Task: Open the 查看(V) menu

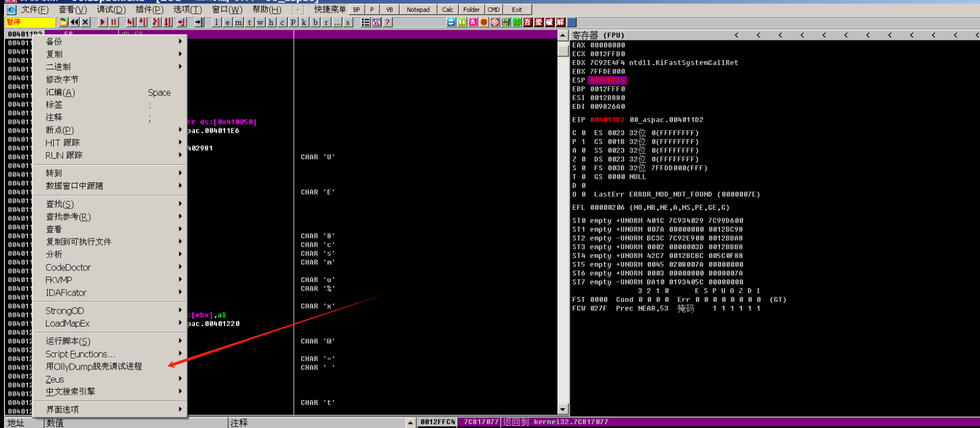Action: coord(73,10)
